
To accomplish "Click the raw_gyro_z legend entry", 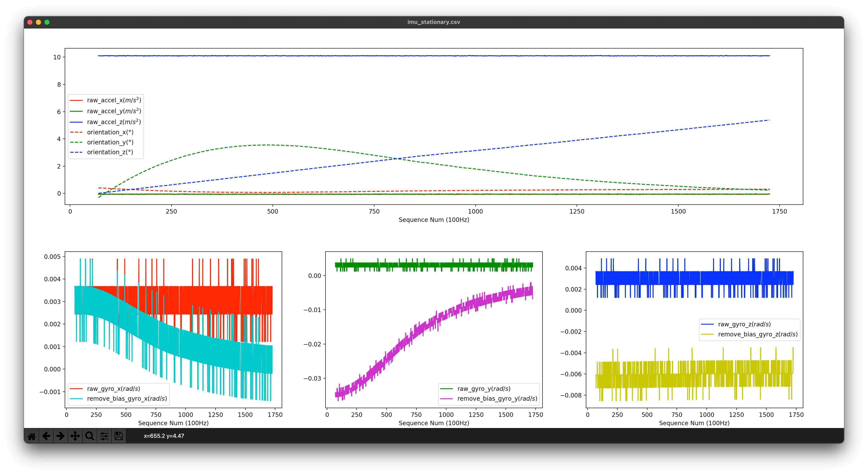I will point(744,324).
